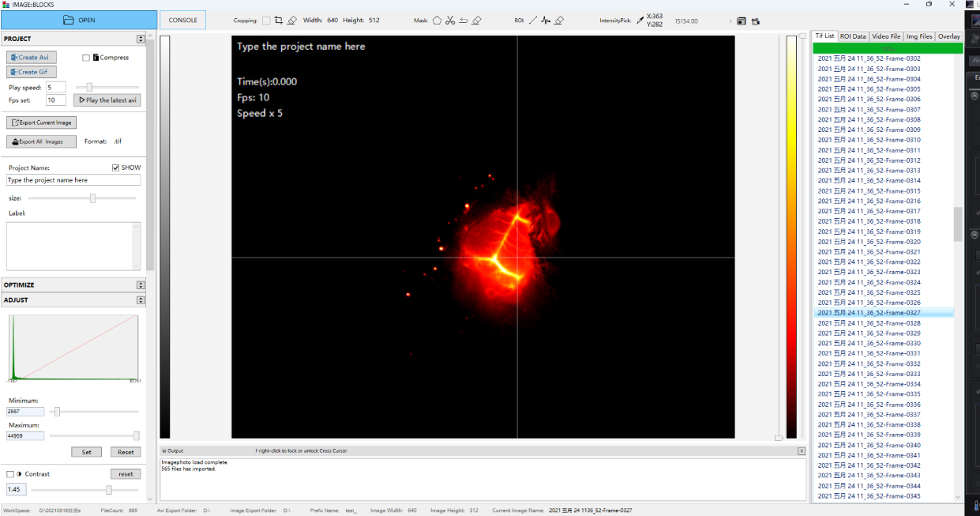Select the scissors mask tool
The height and width of the screenshot is (516, 980).
click(450, 21)
